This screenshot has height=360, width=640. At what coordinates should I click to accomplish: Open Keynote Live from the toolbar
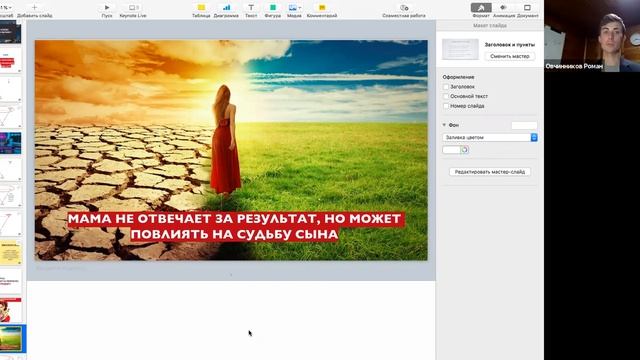pyautogui.click(x=133, y=7)
